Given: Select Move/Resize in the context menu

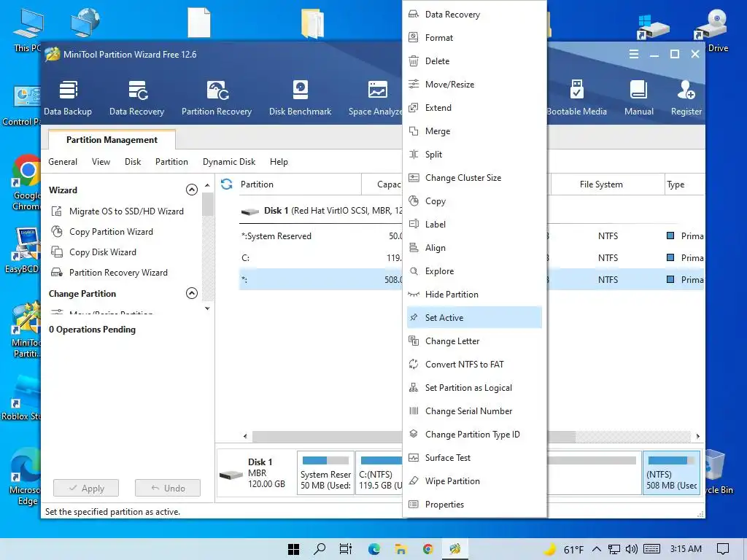Looking at the screenshot, I should tap(474, 85).
